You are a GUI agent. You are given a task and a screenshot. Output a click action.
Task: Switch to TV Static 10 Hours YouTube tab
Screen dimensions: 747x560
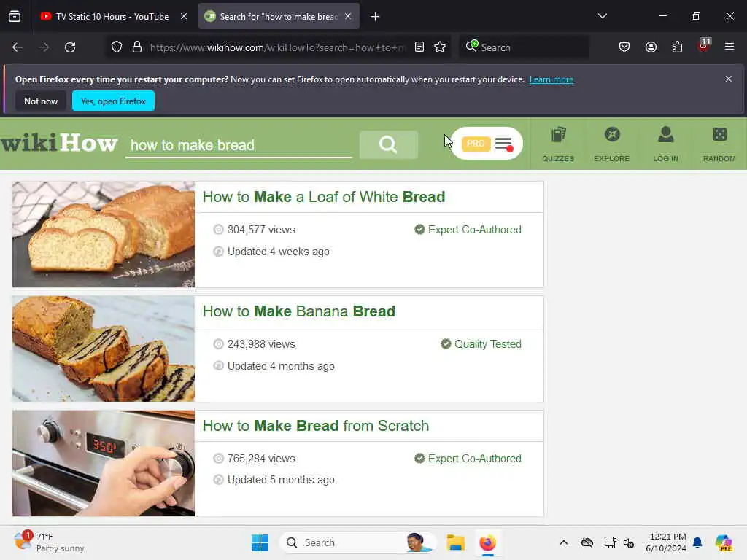click(113, 17)
